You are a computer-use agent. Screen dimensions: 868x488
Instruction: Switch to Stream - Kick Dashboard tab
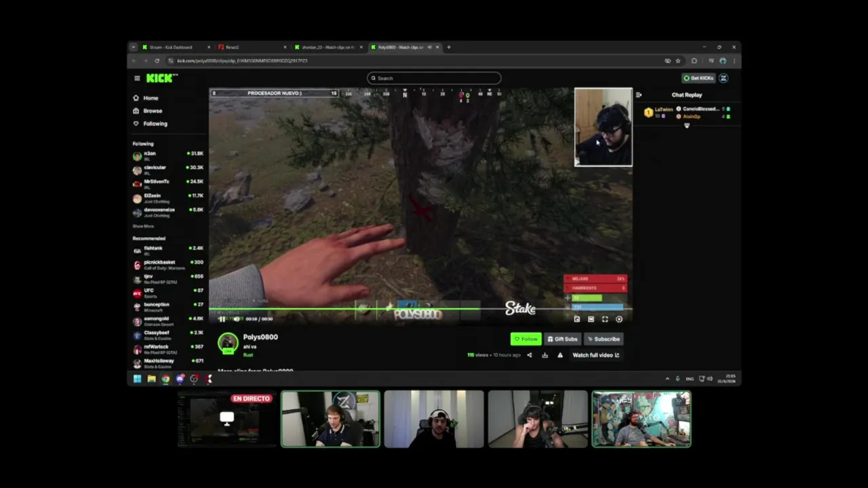tap(176, 47)
